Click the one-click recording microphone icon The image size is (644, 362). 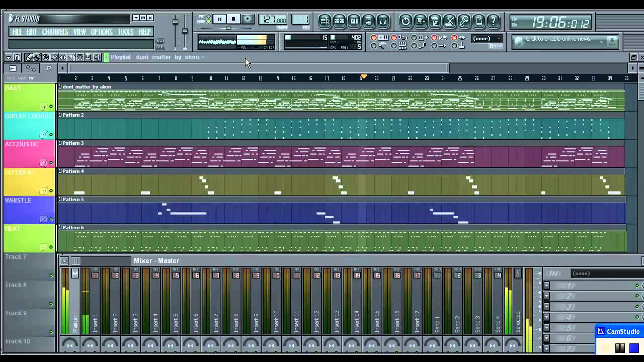tap(464, 21)
